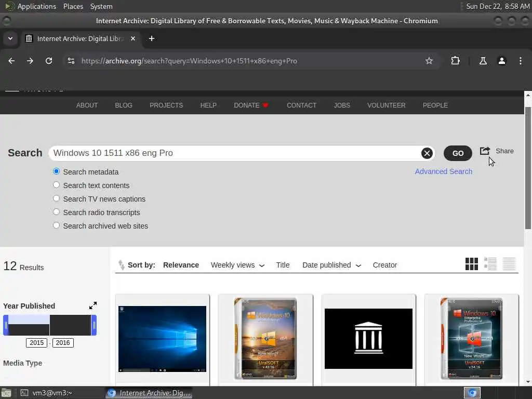The width and height of the screenshot is (532, 399).
Task: Click right handle of year range slider
Action: pos(94,325)
